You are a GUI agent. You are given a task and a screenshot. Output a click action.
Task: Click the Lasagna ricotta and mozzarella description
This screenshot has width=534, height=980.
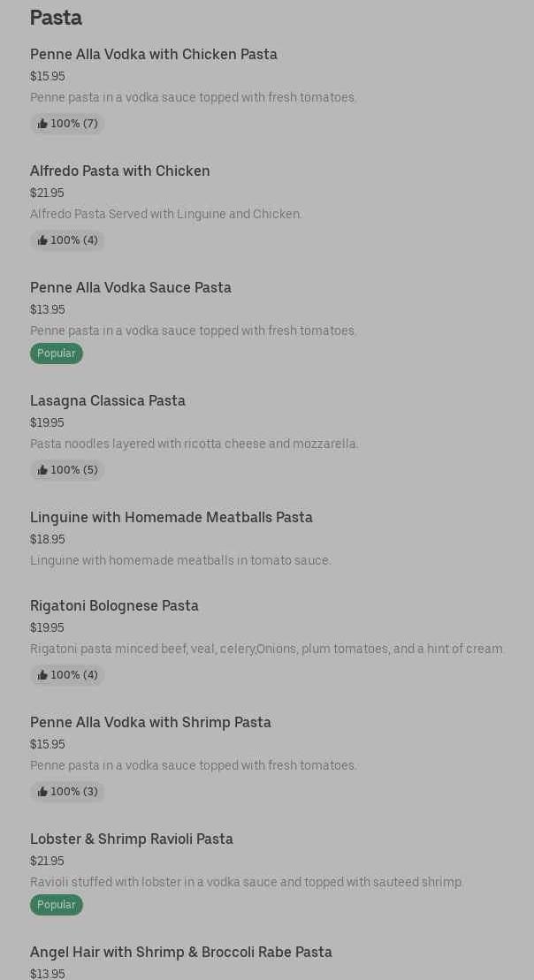[195, 444]
